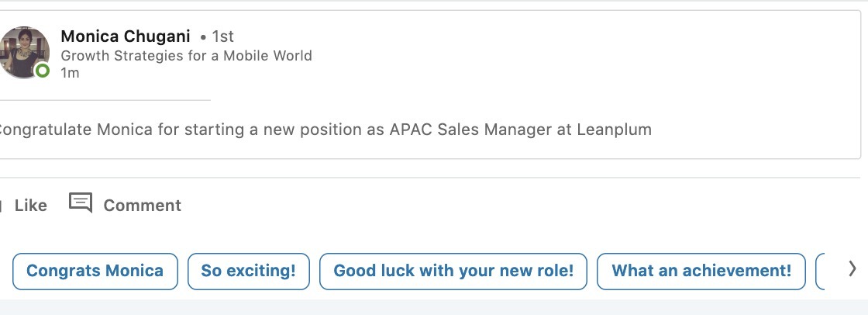
Task: Send the Congrats Monica quick reply
Action: click(95, 272)
